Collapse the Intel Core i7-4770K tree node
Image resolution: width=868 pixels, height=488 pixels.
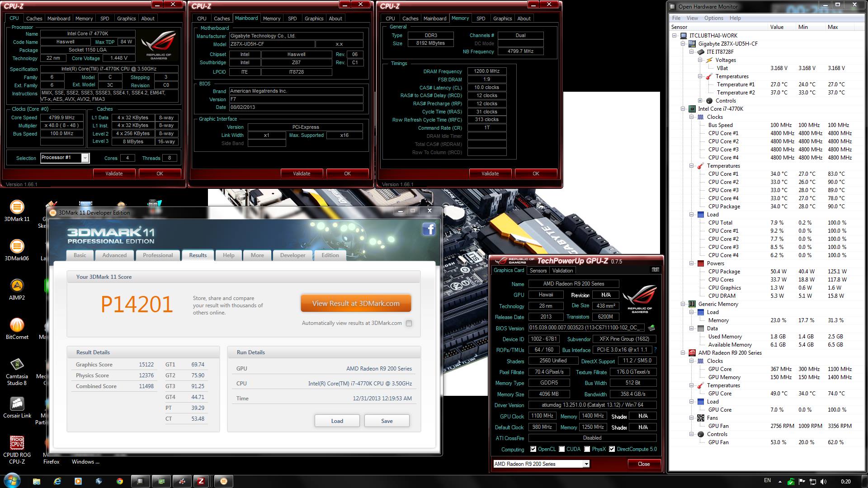click(683, 109)
